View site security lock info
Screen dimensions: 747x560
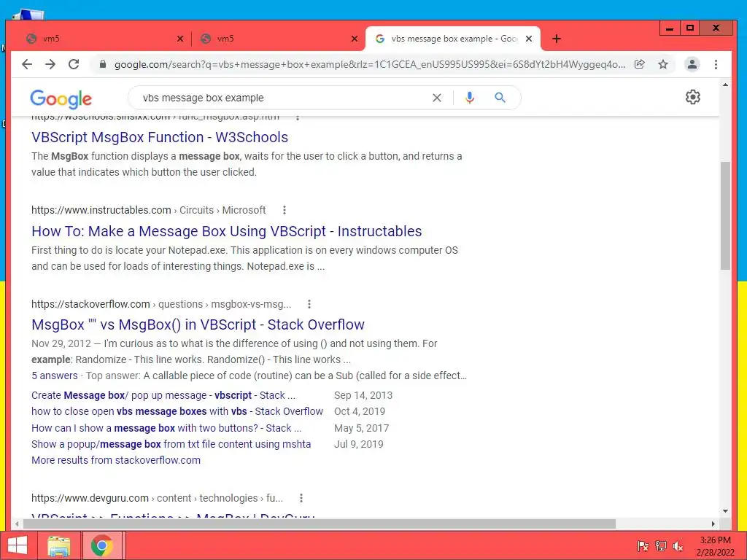(102, 64)
